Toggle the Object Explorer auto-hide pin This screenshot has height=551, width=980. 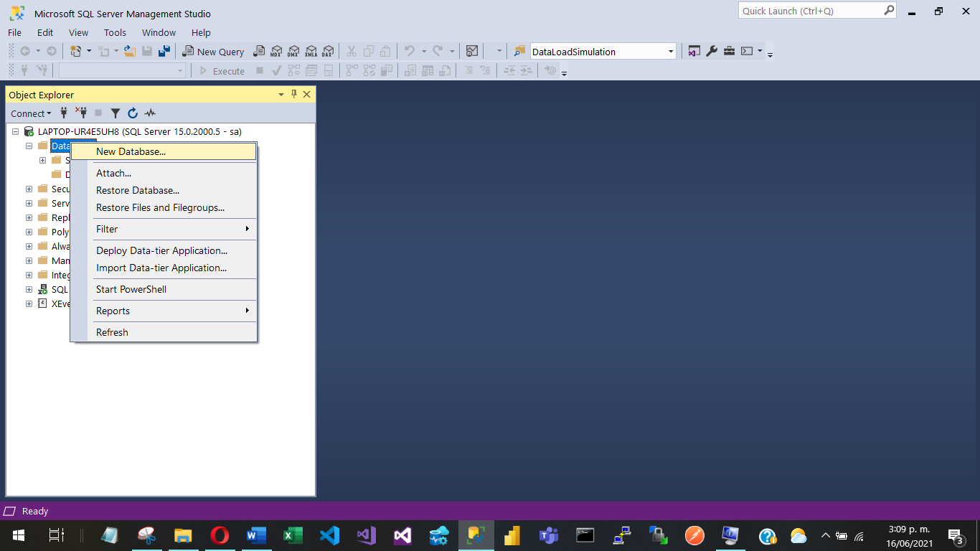[293, 95]
